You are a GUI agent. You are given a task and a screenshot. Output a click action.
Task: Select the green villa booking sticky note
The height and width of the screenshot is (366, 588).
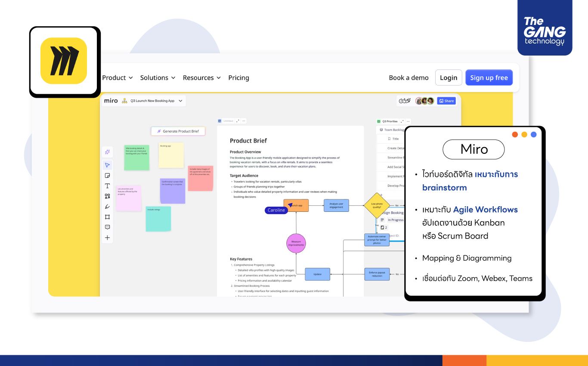[137, 158]
